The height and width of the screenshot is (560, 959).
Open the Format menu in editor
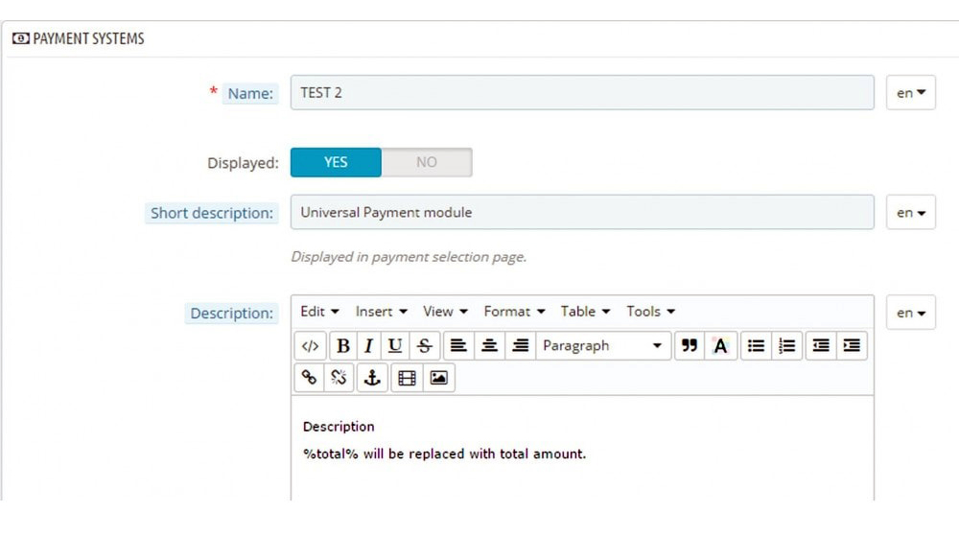(514, 312)
